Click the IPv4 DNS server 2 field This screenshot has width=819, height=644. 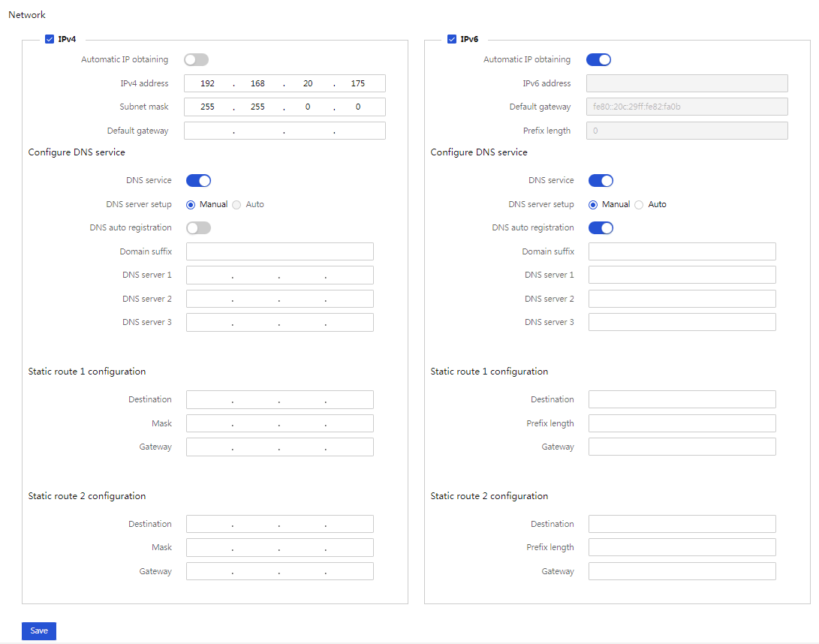click(x=280, y=299)
